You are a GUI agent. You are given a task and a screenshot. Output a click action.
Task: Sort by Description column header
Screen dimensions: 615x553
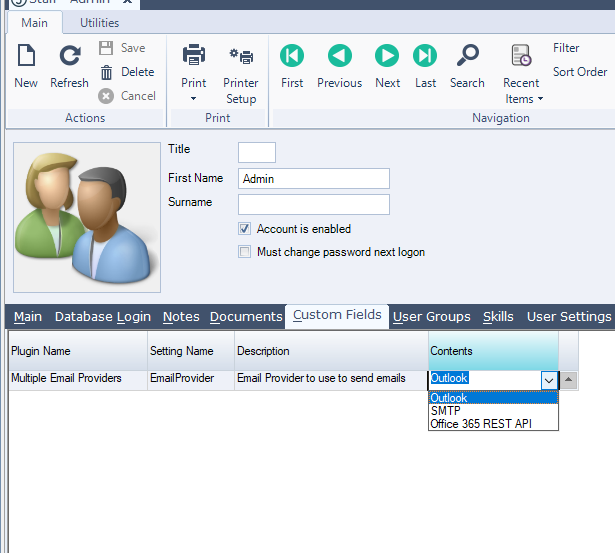(x=331, y=351)
